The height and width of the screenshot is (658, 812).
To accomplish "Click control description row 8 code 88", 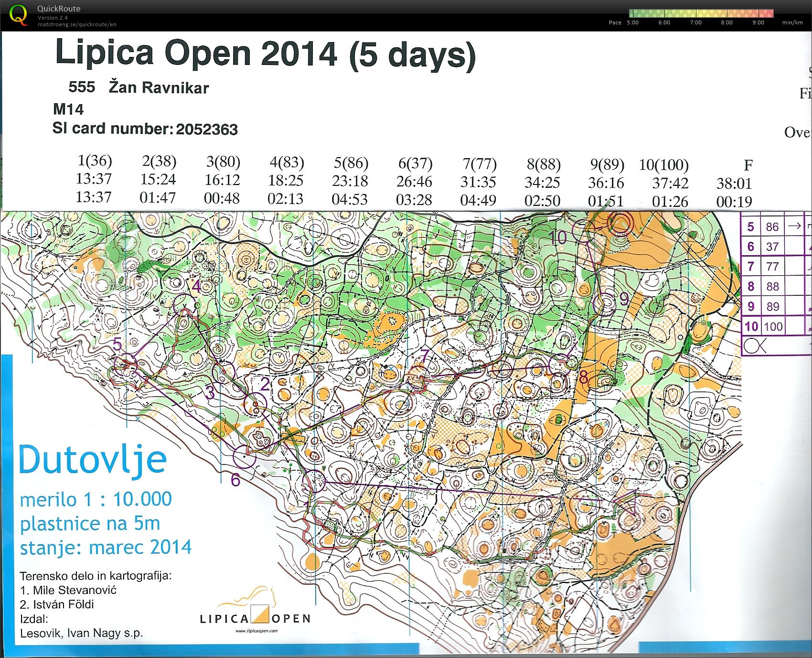I will click(x=772, y=287).
